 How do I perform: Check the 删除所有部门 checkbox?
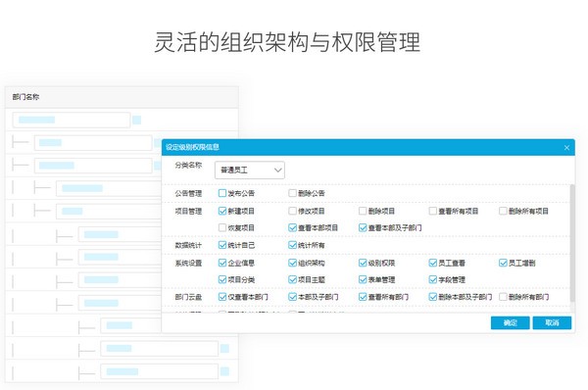point(503,297)
